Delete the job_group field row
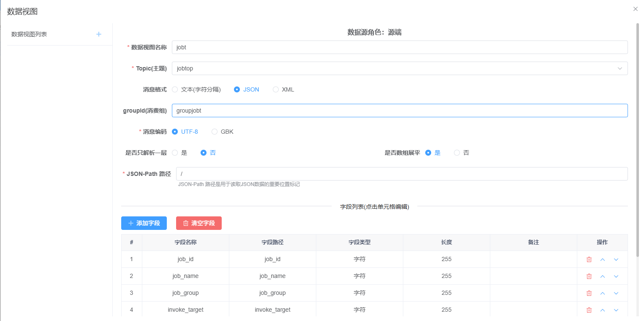The image size is (644, 321). (589, 293)
